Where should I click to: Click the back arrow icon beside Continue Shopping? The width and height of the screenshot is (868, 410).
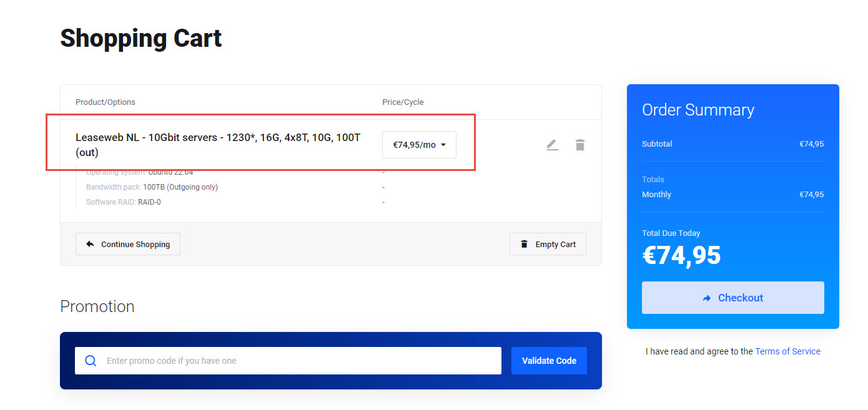(x=90, y=245)
